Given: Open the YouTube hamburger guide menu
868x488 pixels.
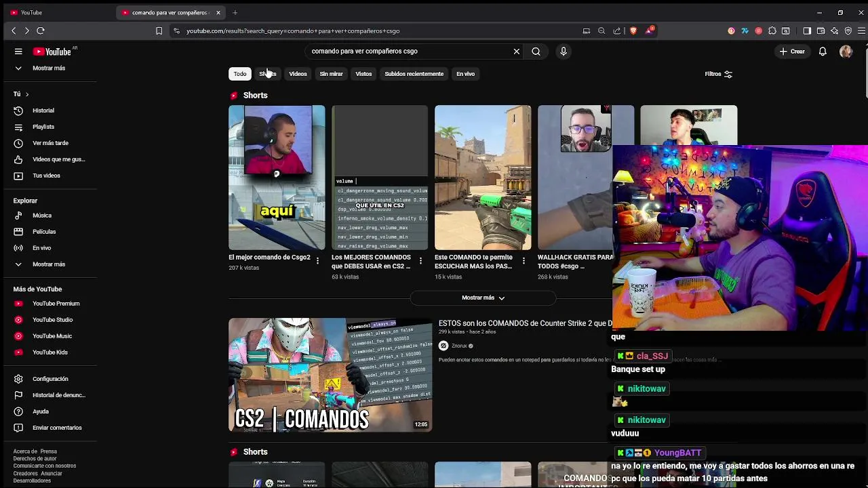Looking at the screenshot, I should coord(18,52).
